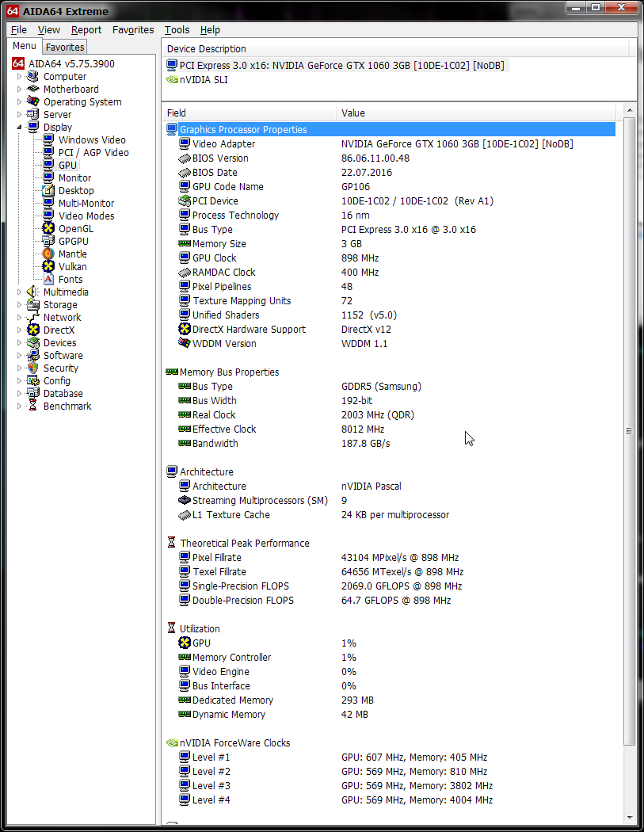
Task: Click the Security shield icon
Action: tap(33, 368)
